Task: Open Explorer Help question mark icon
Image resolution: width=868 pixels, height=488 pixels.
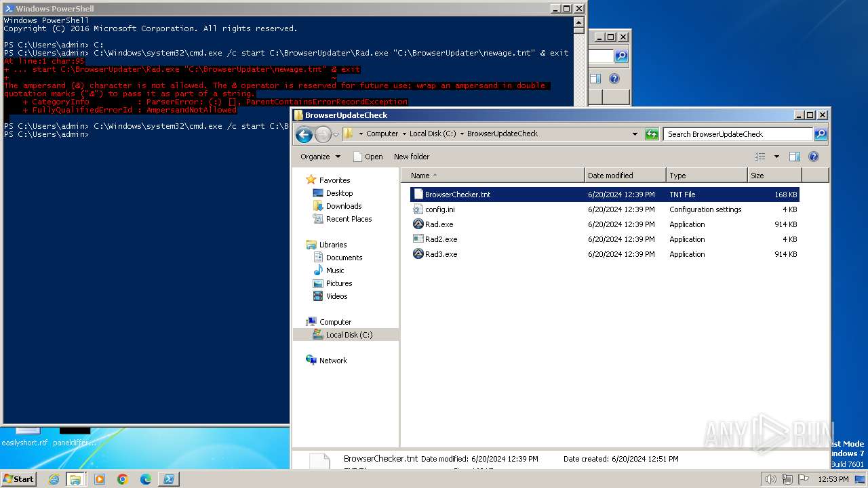Action: 814,157
